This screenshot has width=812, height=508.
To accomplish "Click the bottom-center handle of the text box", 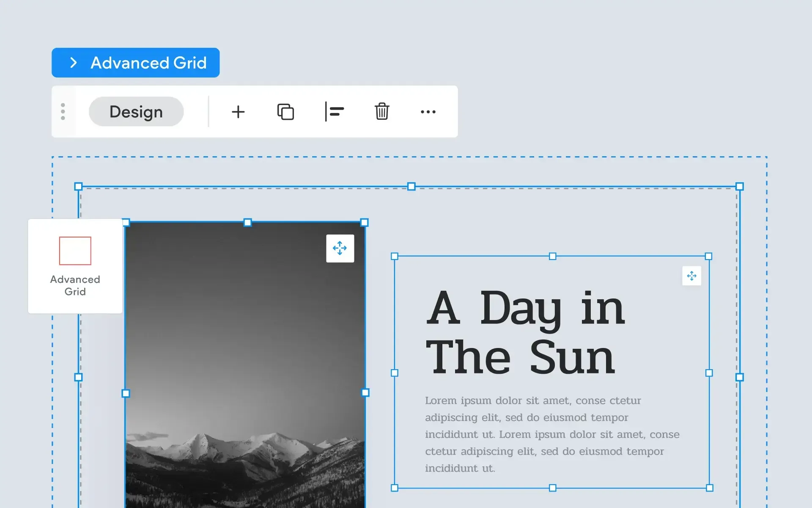I will pos(552,488).
